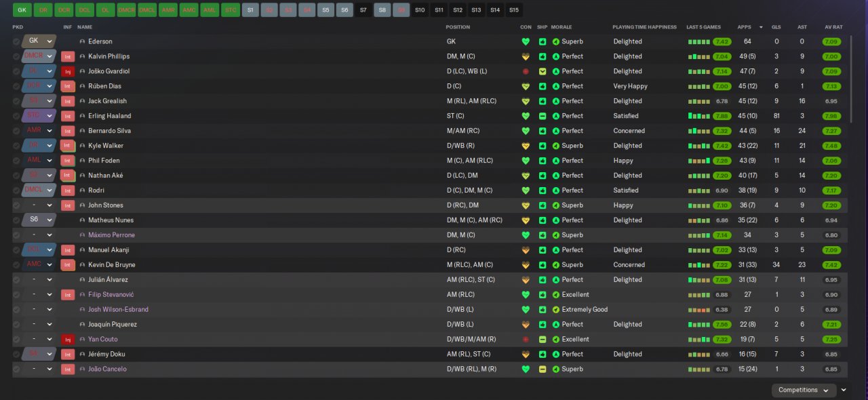The image size is (868, 400).
Task: Click Erling Haaland's match sharpness icon
Action: (542, 116)
